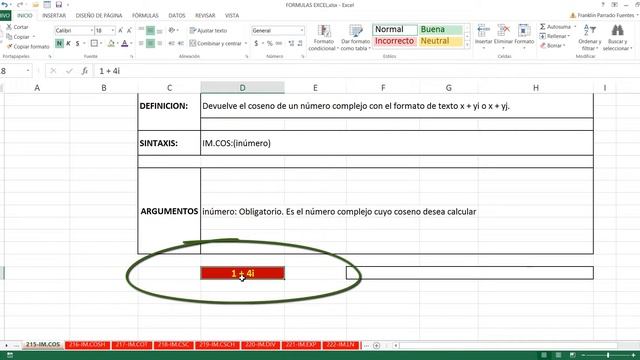640x360 pixels.
Task: Click the Redo icon in quick access toolbar
Action: (20, 5)
